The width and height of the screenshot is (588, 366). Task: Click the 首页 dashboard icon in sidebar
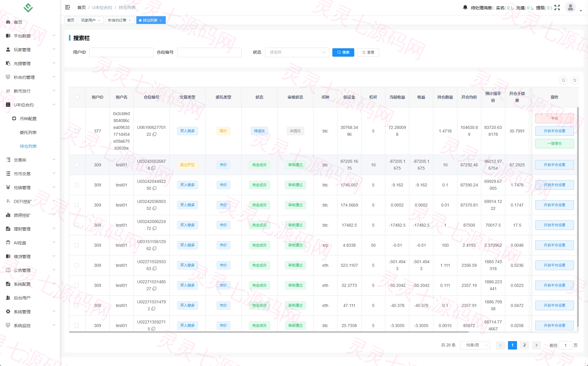(x=8, y=22)
